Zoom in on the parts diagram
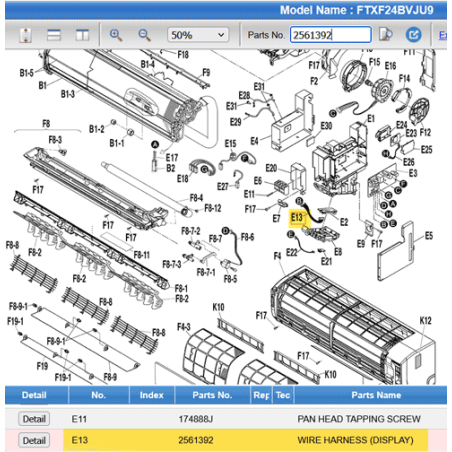 [x=116, y=35]
